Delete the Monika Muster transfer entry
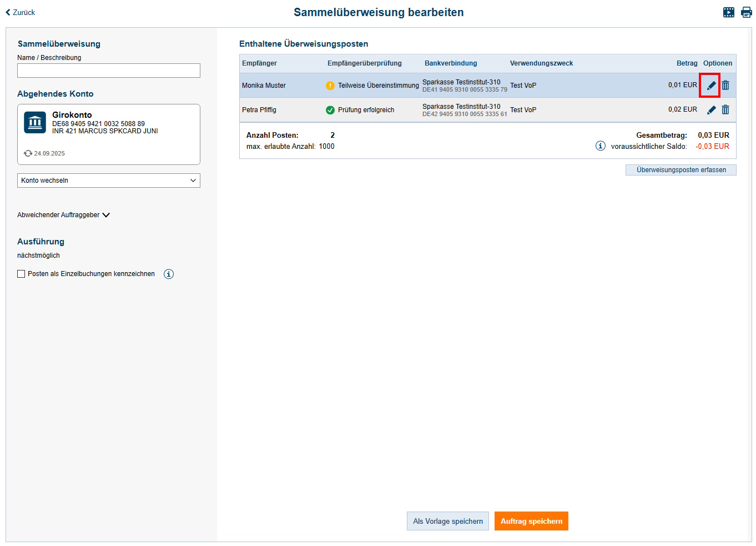756x546 pixels. [725, 86]
